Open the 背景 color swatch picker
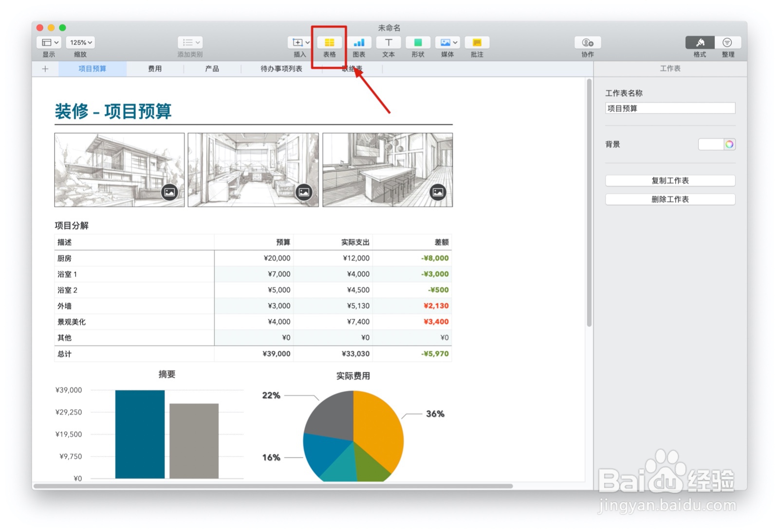The width and height of the screenshot is (779, 532). tap(728, 144)
